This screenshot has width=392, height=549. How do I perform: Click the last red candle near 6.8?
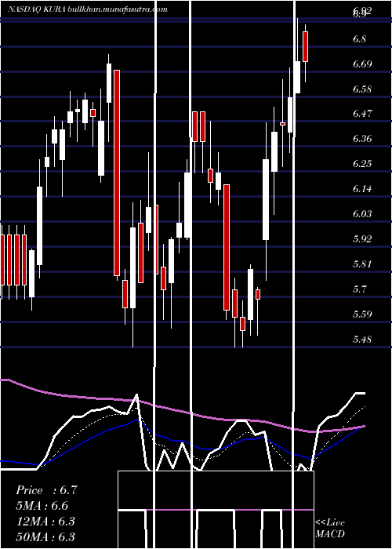[x=305, y=46]
